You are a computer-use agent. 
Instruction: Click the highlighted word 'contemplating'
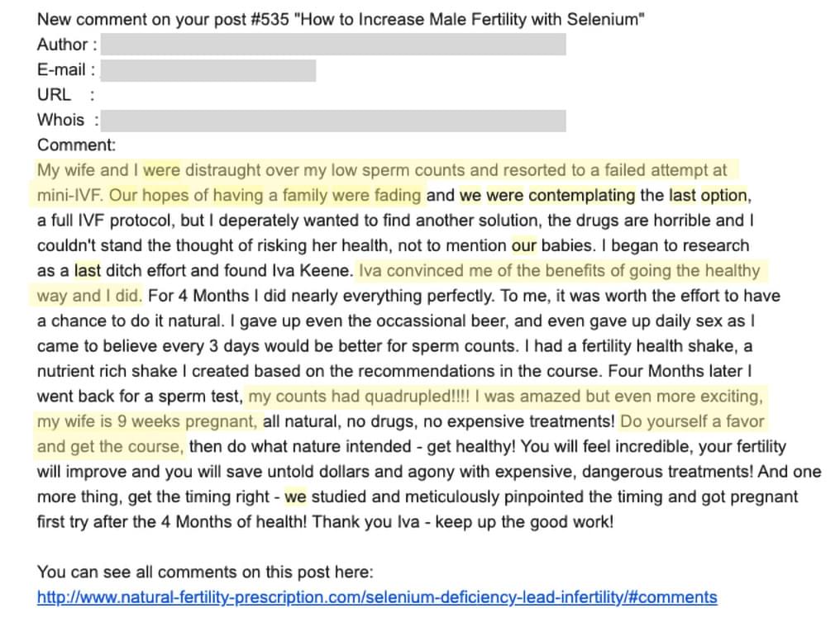point(582,195)
